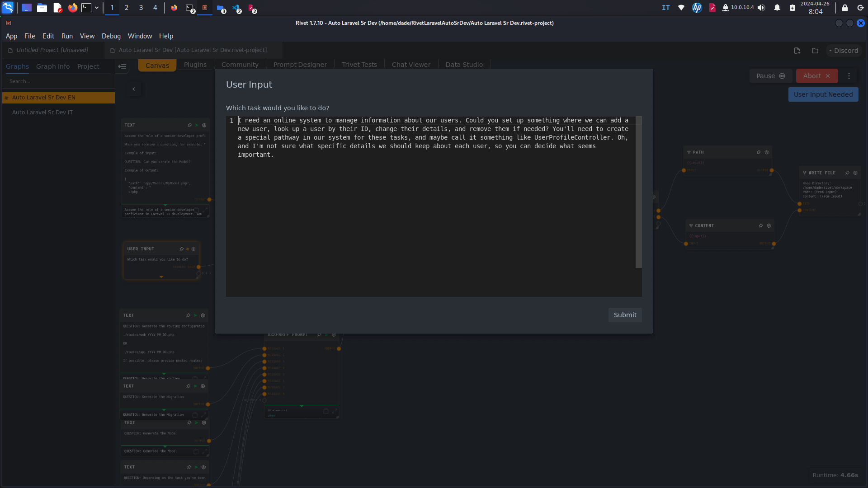Pin the first TEXT node
Viewport: 868px width, 488px height.
(189, 125)
